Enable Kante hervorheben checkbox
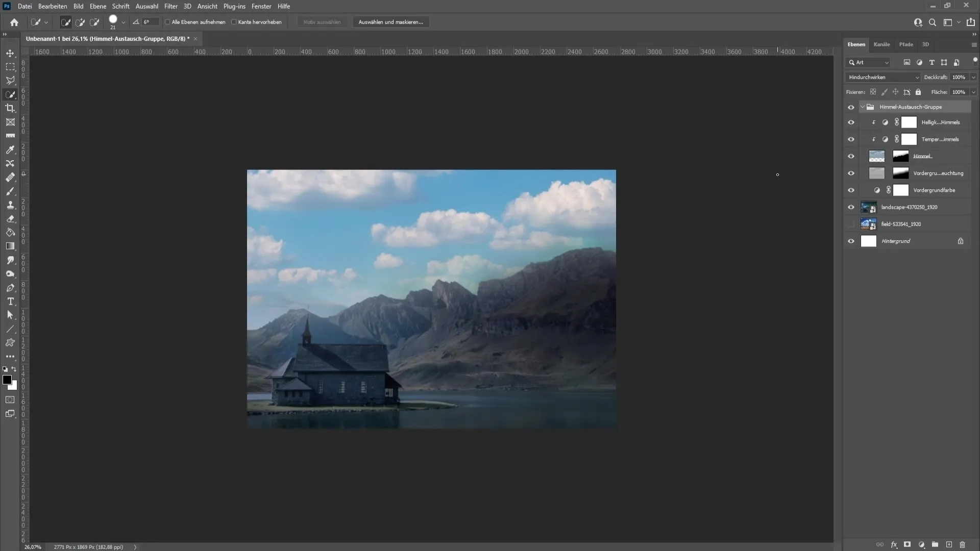The height and width of the screenshot is (551, 980). point(234,22)
